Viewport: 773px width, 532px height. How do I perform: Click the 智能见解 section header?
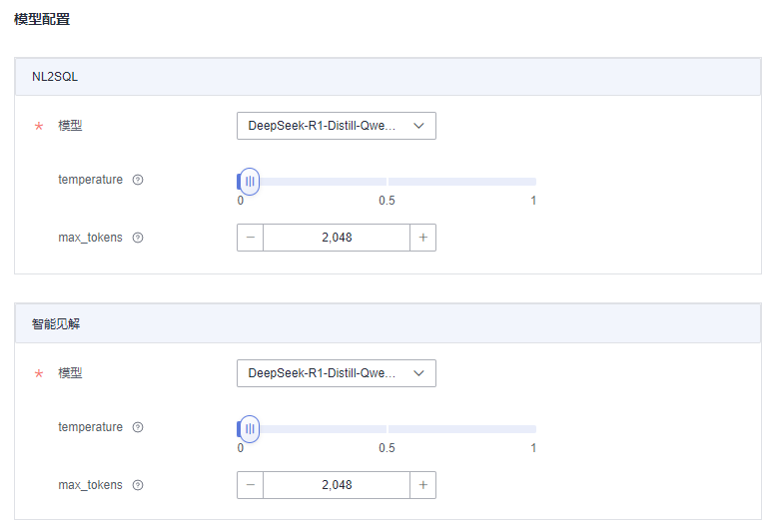[x=387, y=324]
